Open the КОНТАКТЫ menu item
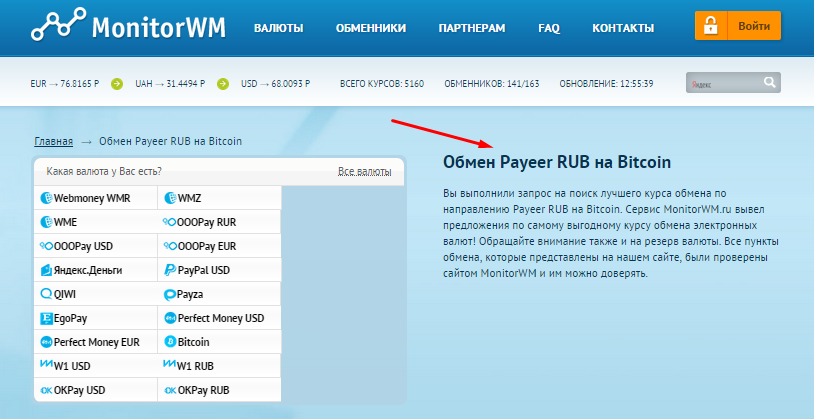 pyautogui.click(x=623, y=28)
